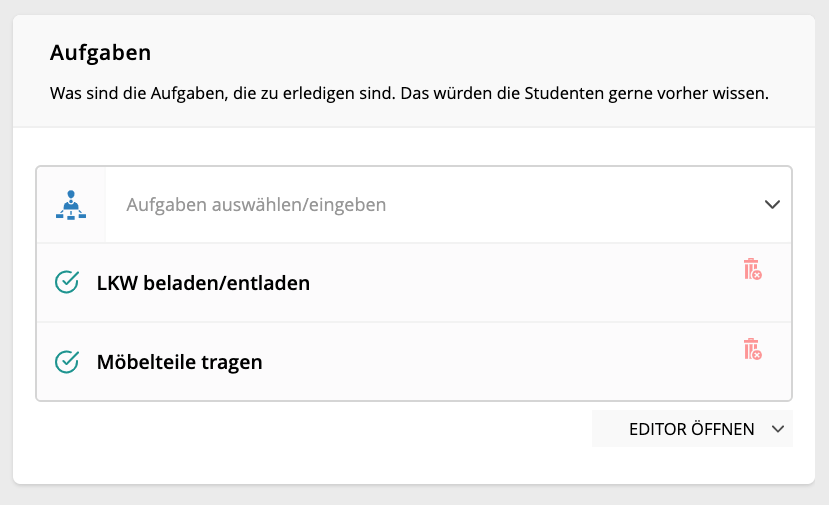This screenshot has width=829, height=505.
Task: Click the description text about Studenten
Action: [x=409, y=93]
